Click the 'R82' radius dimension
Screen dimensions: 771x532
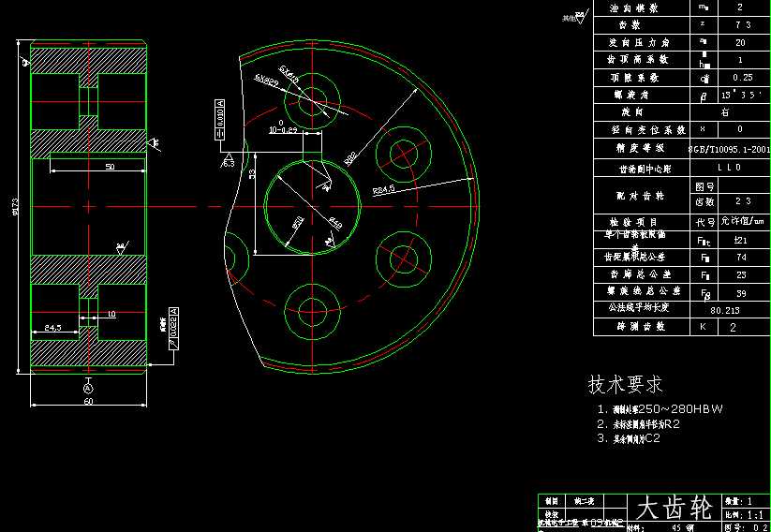(x=350, y=158)
